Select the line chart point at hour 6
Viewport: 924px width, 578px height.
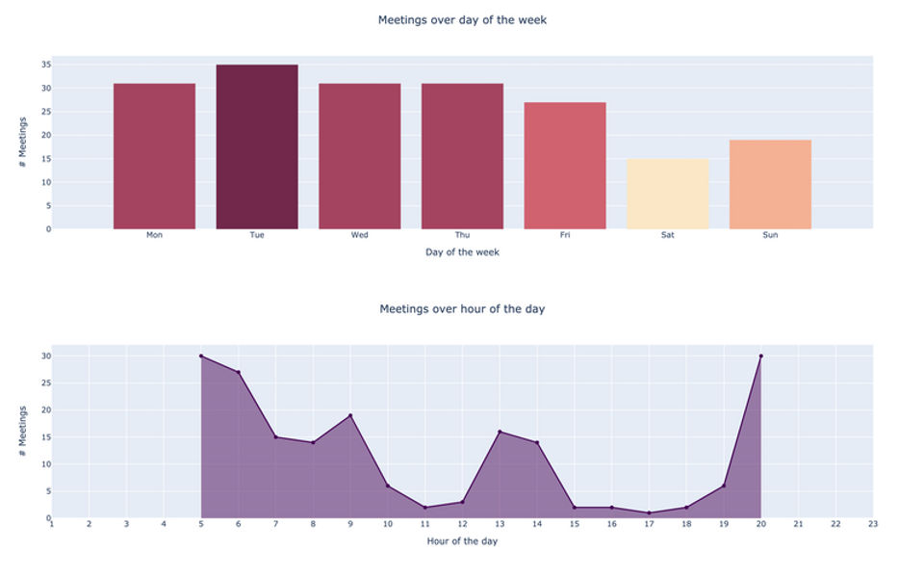click(239, 372)
